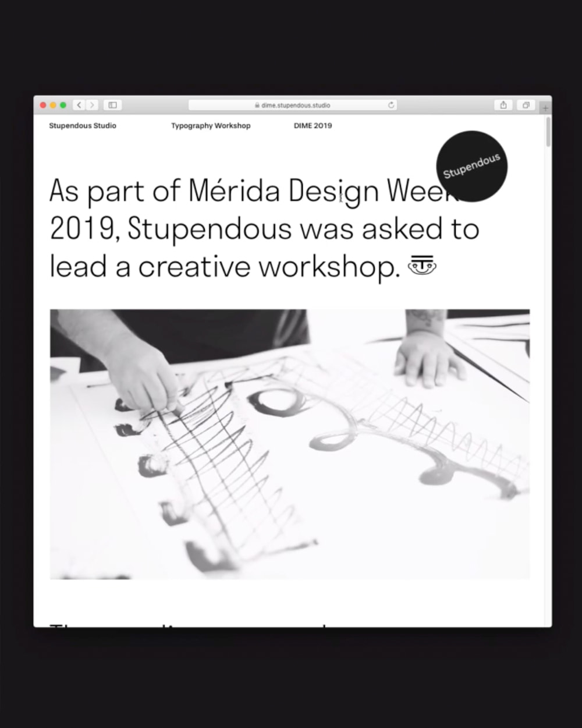582x728 pixels.
Task: Click the black circular Stupendous badge
Action: 471,167
